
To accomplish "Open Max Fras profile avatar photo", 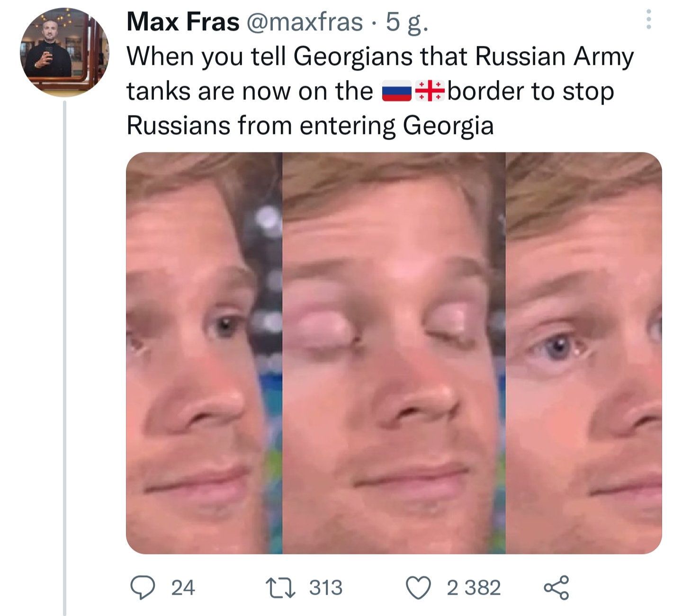I will coord(64,52).
